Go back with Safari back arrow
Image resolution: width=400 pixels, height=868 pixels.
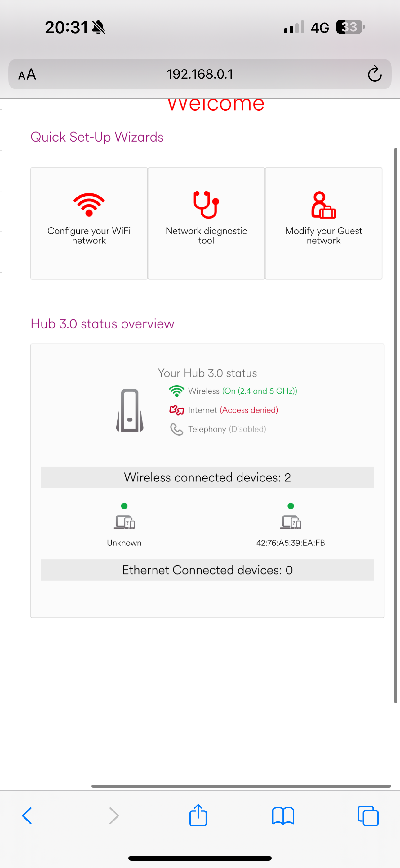(x=27, y=816)
